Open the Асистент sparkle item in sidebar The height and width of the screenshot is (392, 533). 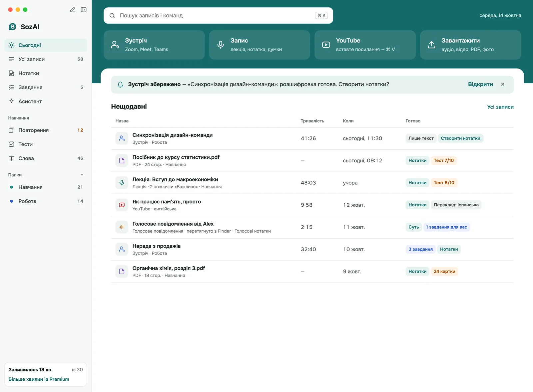[x=46, y=101]
